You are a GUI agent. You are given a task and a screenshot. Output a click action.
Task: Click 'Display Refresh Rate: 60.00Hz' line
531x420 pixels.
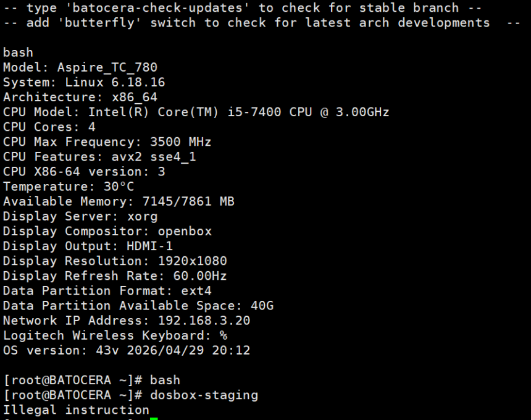click(x=115, y=276)
